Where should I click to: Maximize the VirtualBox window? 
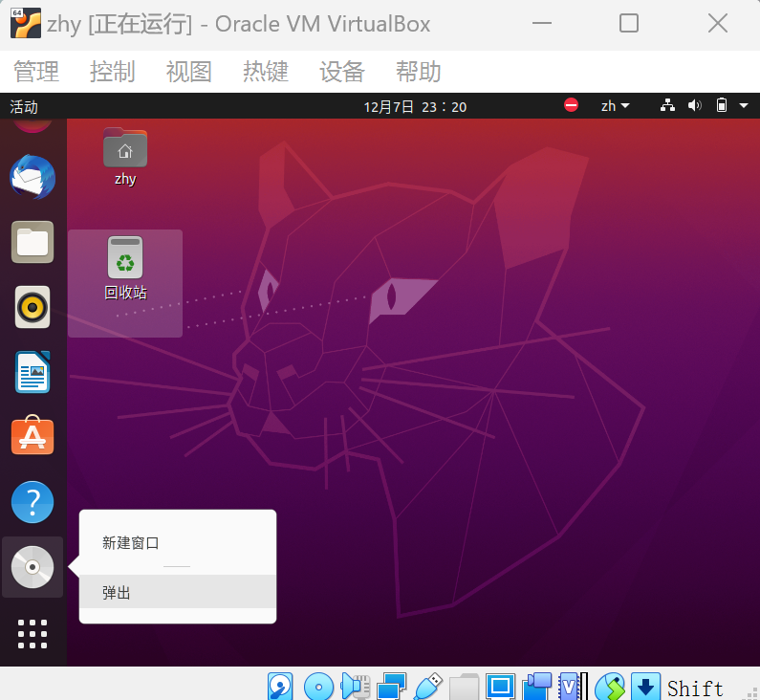coord(629,23)
